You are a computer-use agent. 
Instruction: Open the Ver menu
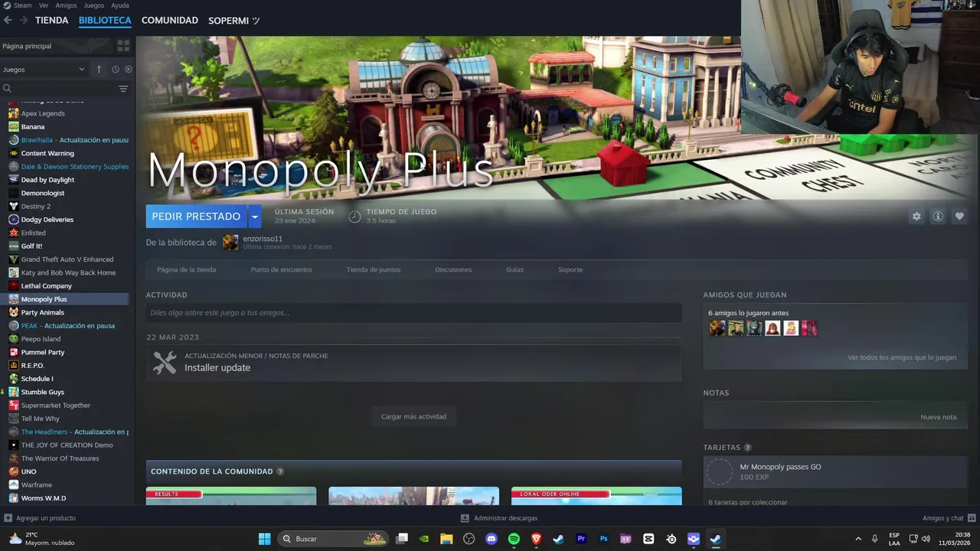tap(44, 5)
